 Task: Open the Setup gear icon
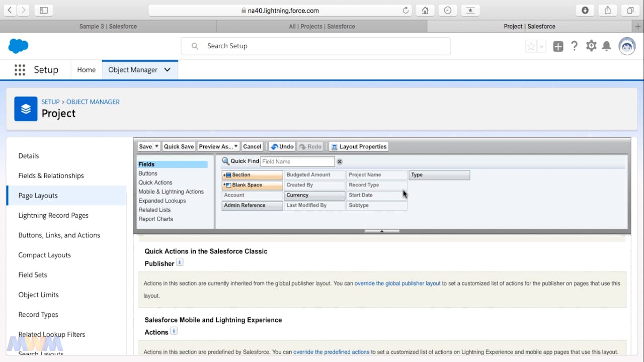tap(591, 46)
